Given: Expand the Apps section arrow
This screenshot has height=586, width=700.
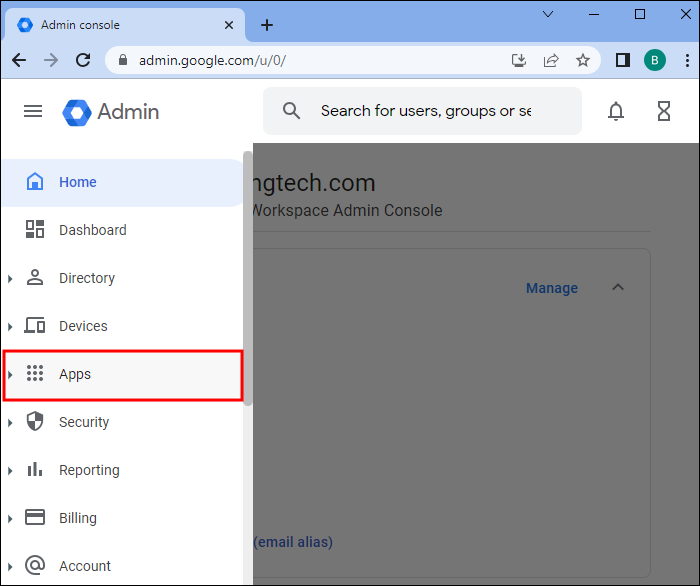Looking at the screenshot, I should [10, 374].
